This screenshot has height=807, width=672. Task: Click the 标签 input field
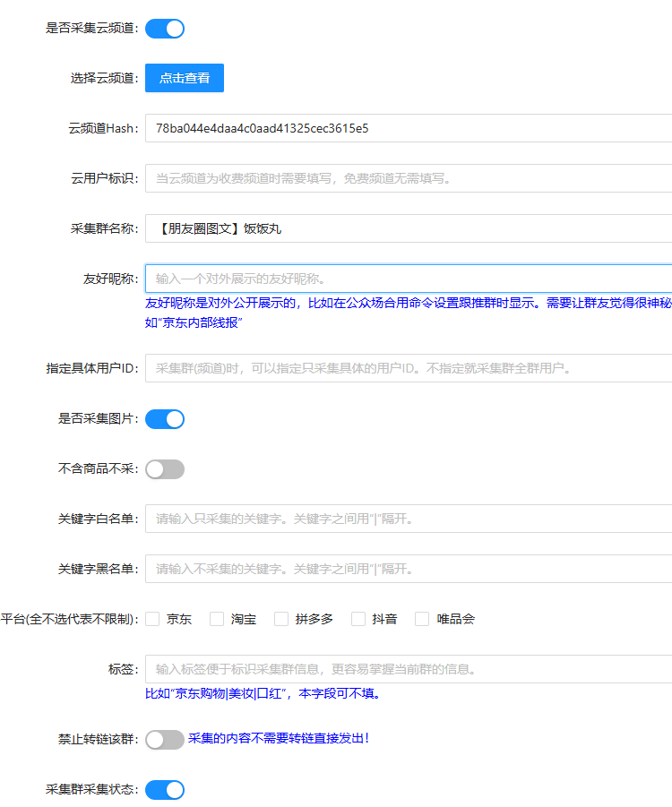[x=409, y=669]
